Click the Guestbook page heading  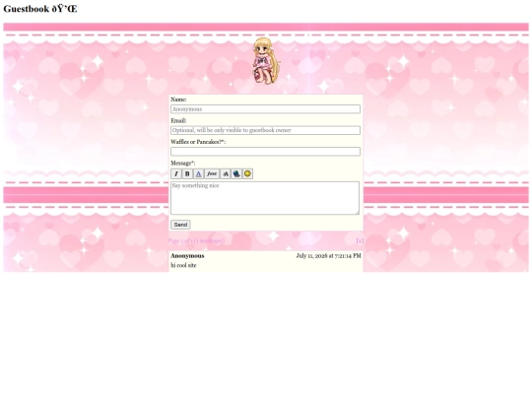(x=40, y=9)
